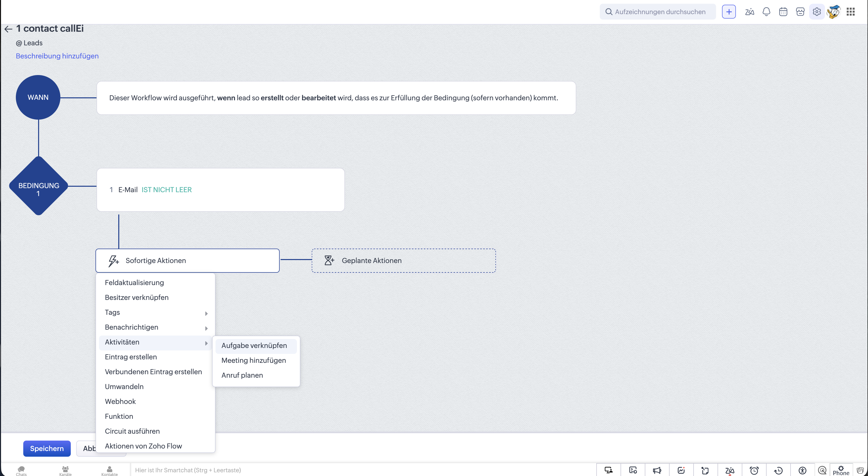The width and height of the screenshot is (868, 476).
Task: Select Verbundenen Eintrag erstellen entry
Action: tap(156, 372)
